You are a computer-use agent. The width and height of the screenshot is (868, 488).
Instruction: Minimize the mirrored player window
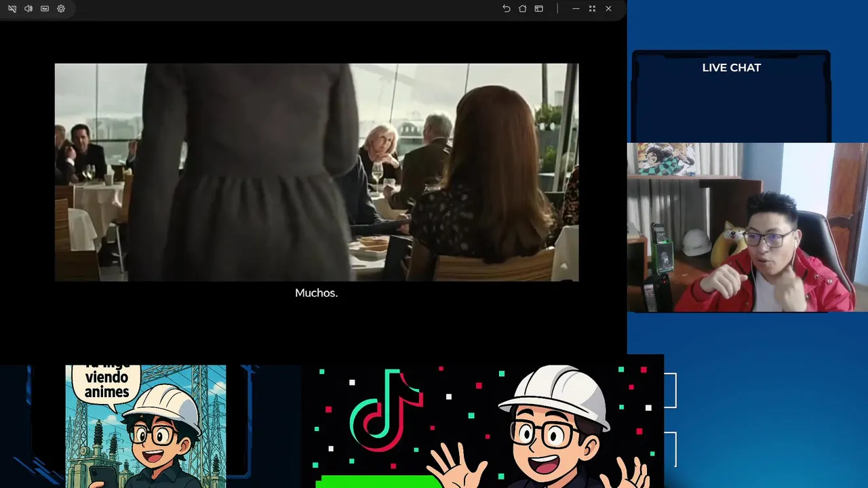tap(576, 9)
